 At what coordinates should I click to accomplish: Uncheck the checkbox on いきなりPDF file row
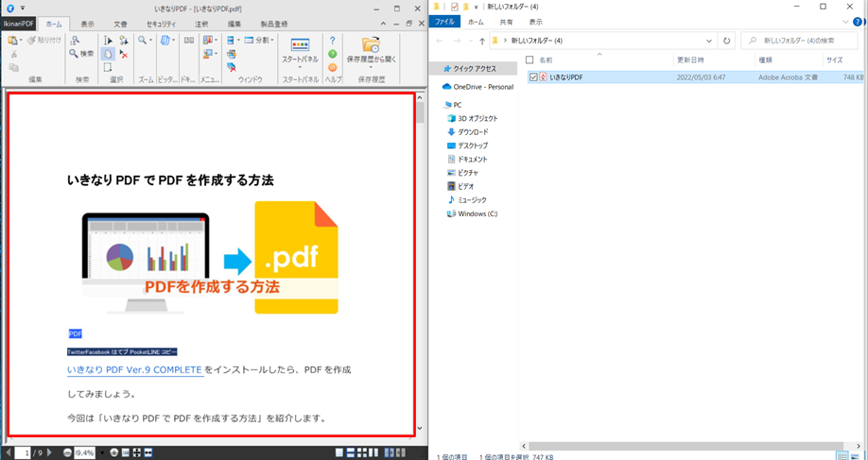533,77
